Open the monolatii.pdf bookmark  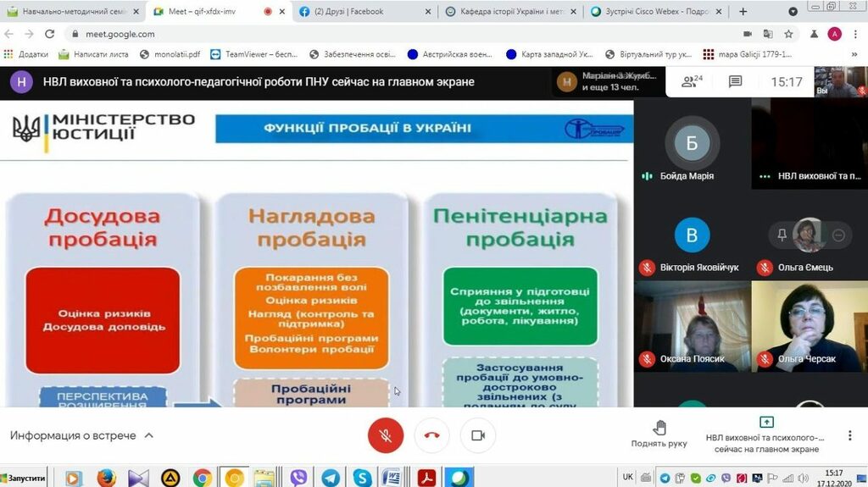pyautogui.click(x=170, y=54)
